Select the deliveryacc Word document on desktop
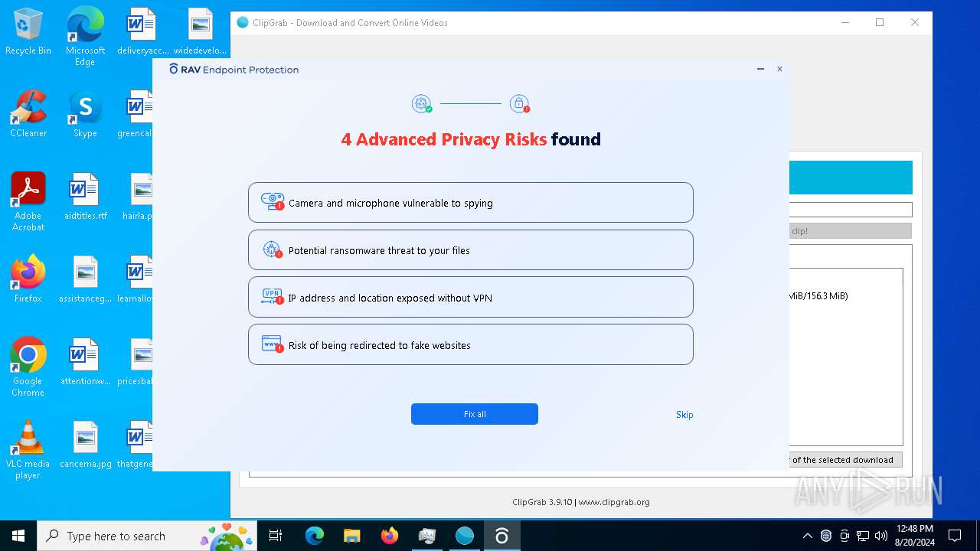 tap(142, 31)
